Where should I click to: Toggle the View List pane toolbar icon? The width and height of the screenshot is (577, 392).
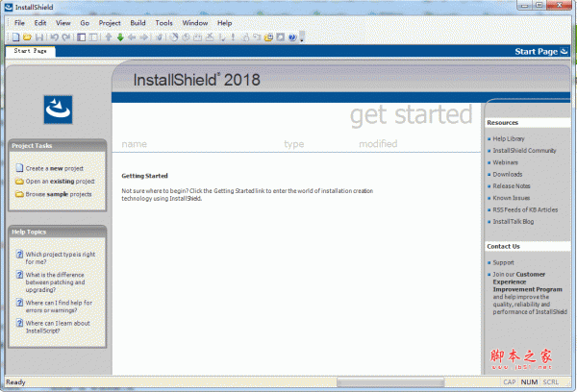coord(82,37)
